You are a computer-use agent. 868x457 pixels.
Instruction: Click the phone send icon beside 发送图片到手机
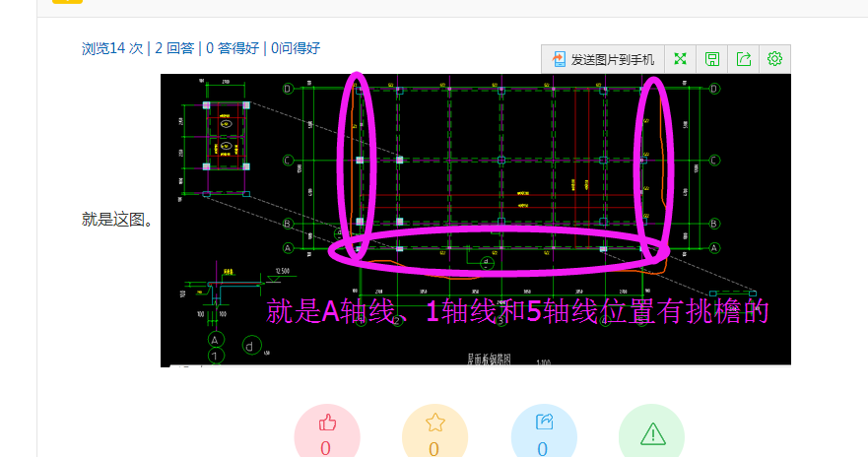click(x=559, y=59)
